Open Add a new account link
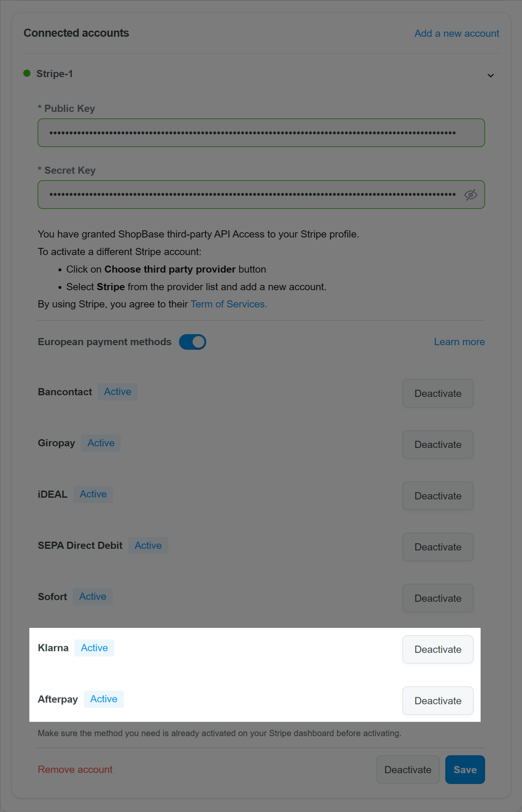Image resolution: width=522 pixels, height=812 pixels. pyautogui.click(x=456, y=33)
